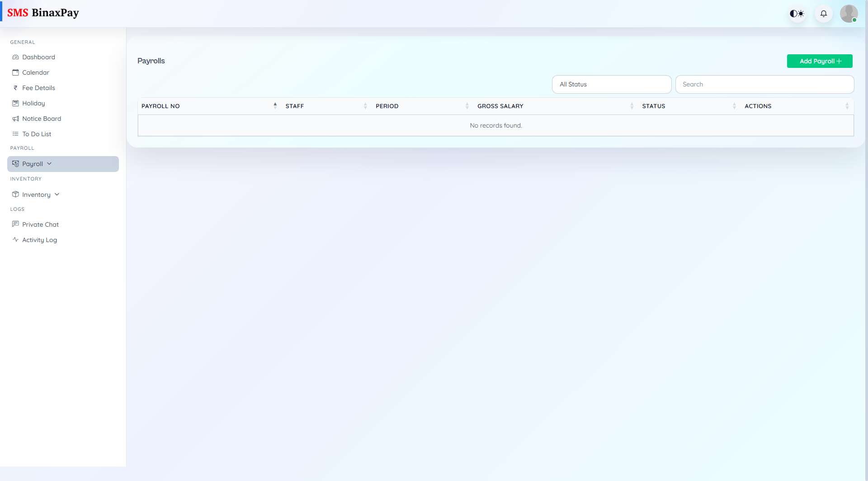Image resolution: width=868 pixels, height=481 pixels.
Task: Click the Add Payroll button
Action: pos(820,61)
